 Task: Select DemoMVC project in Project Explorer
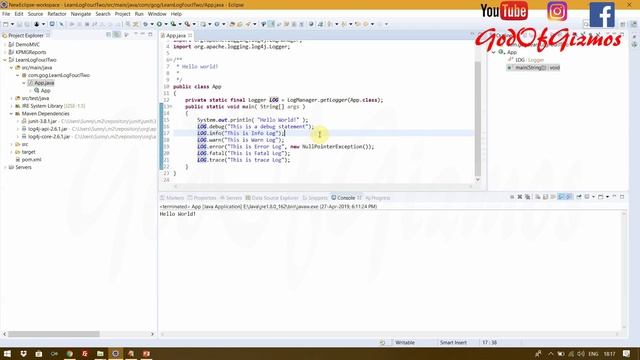(x=27, y=44)
